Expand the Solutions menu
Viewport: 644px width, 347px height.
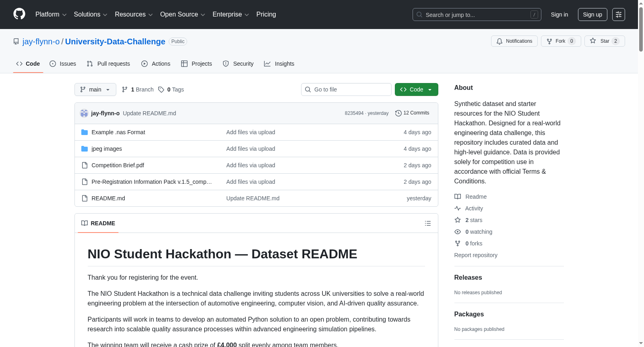pyautogui.click(x=91, y=15)
